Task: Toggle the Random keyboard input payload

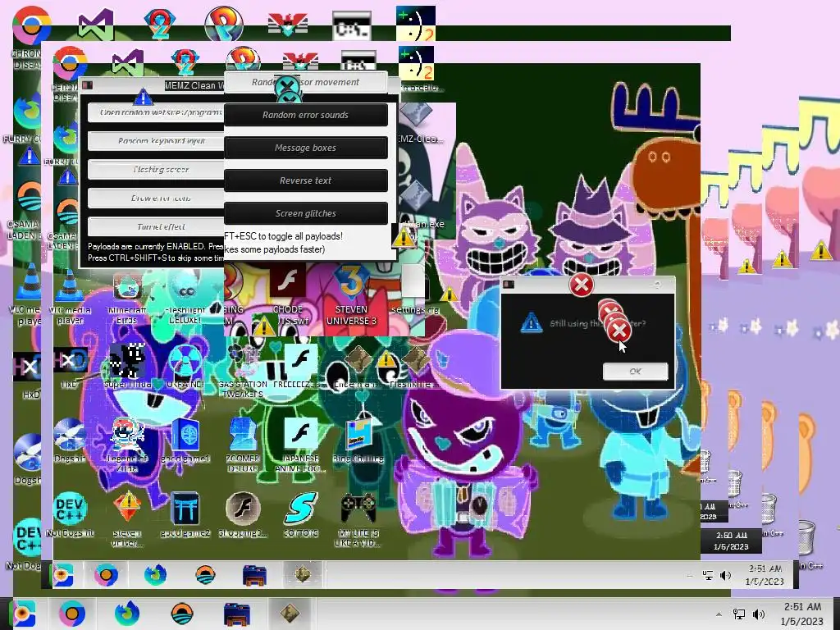Action: 156,141
